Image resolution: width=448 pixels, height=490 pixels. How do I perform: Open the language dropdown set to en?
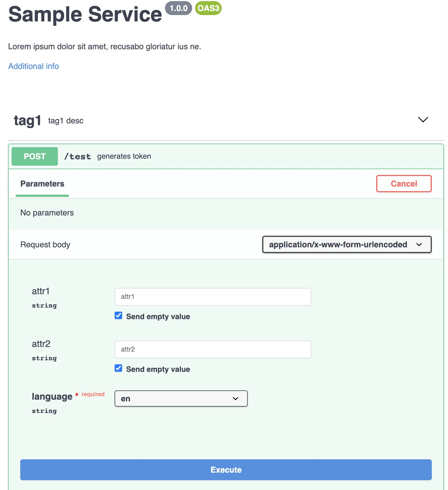[181, 398]
